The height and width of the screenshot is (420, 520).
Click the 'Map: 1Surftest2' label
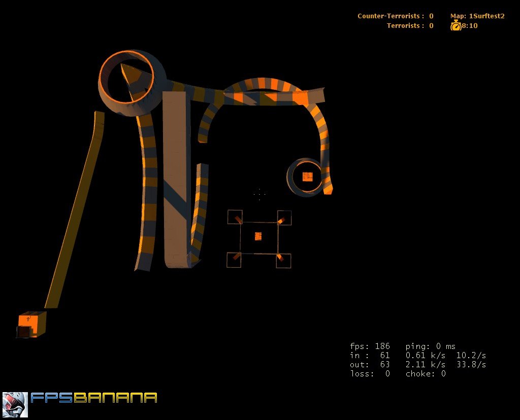[477, 16]
